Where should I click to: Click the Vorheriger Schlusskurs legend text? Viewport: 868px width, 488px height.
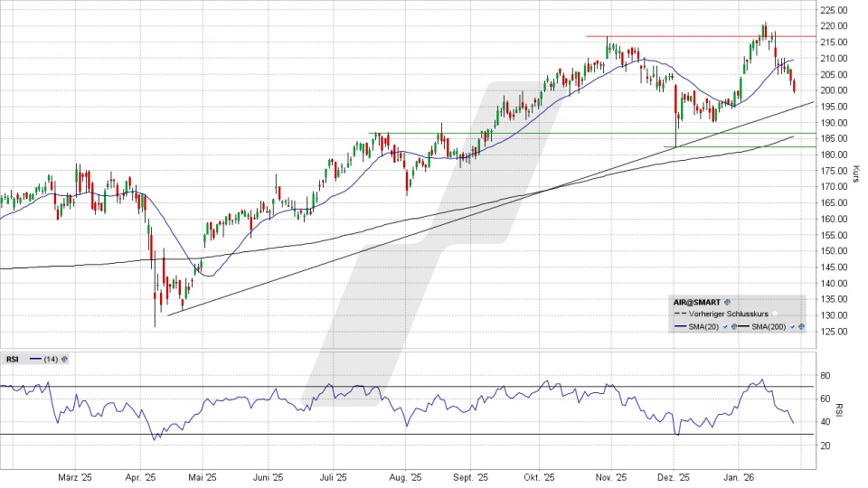729,314
